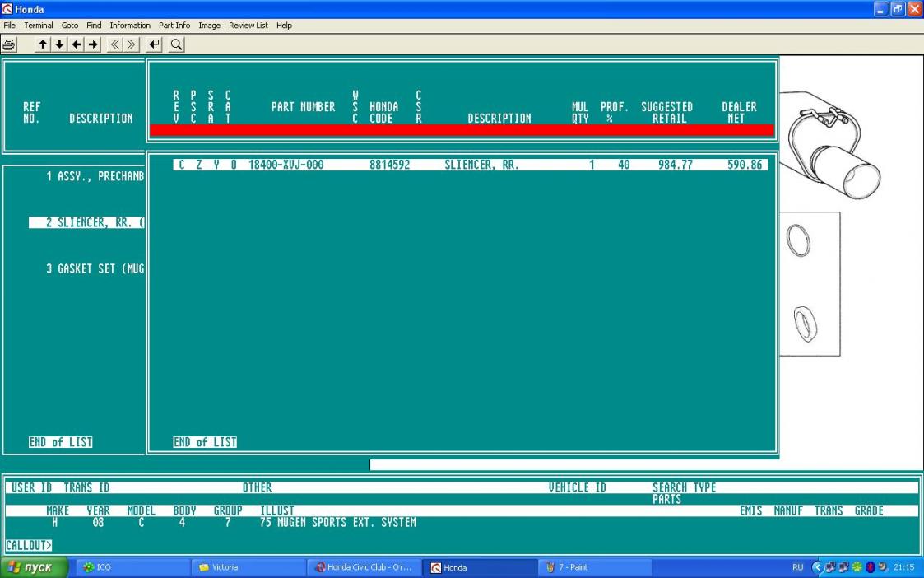Click END of LIST in the reference panel

click(x=61, y=442)
